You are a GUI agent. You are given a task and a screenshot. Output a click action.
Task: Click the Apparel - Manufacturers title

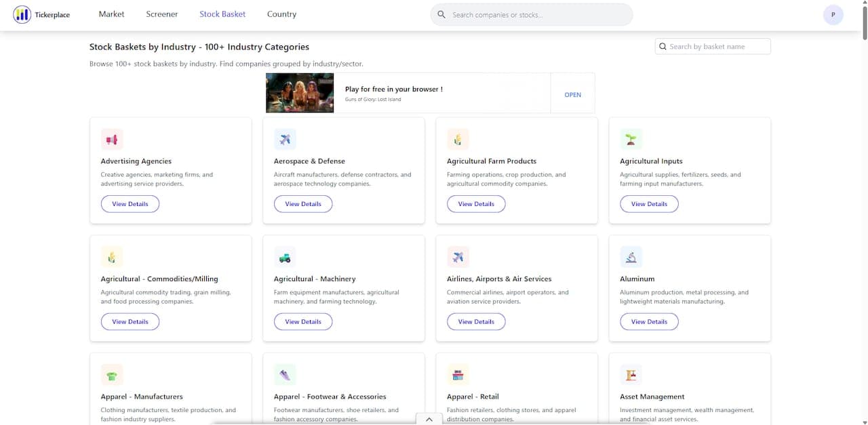(x=142, y=397)
